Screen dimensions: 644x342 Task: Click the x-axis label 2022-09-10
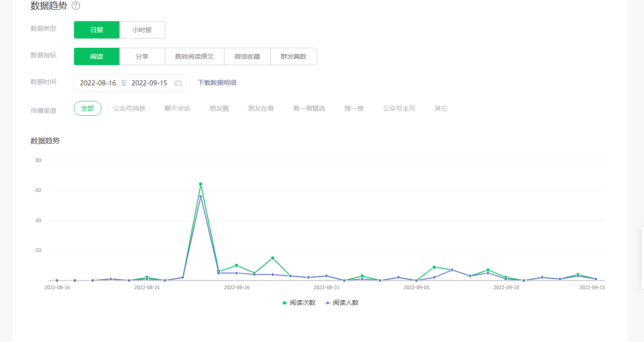[x=506, y=287]
